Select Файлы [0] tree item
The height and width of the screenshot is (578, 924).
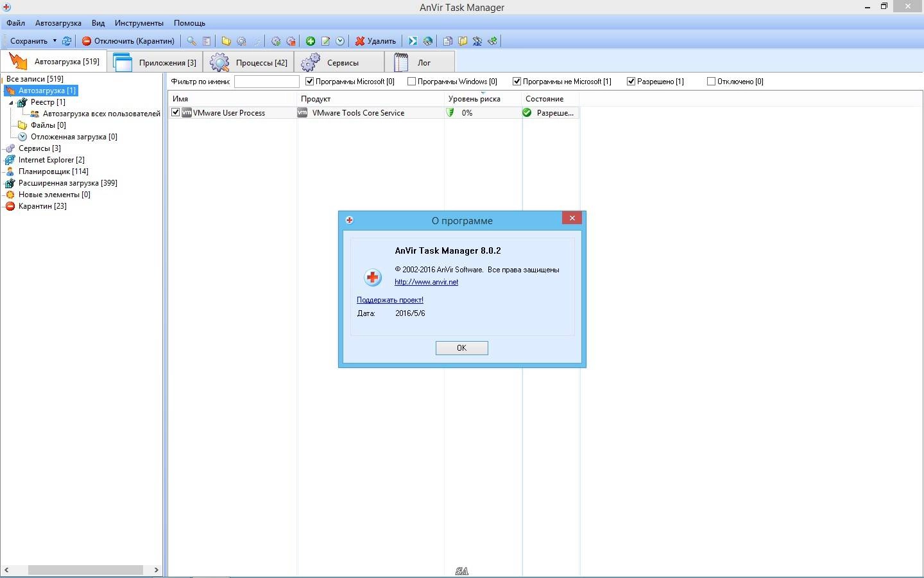[x=48, y=125]
